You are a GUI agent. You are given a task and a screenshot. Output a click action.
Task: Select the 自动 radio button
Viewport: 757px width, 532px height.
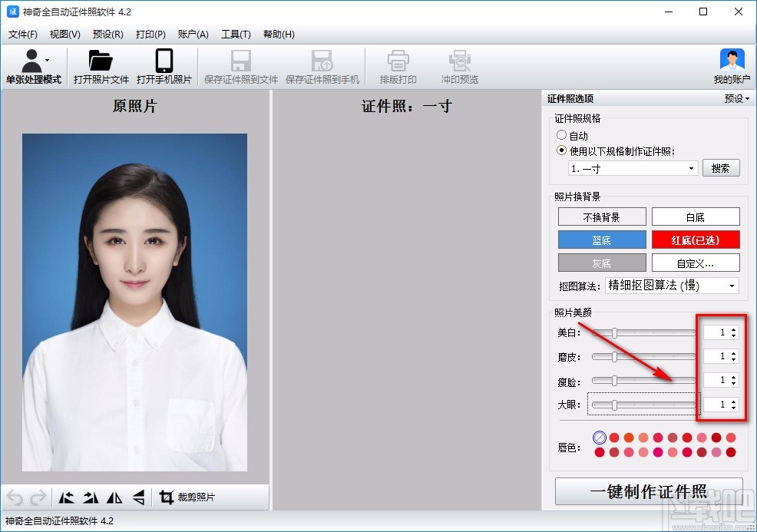tap(562, 136)
